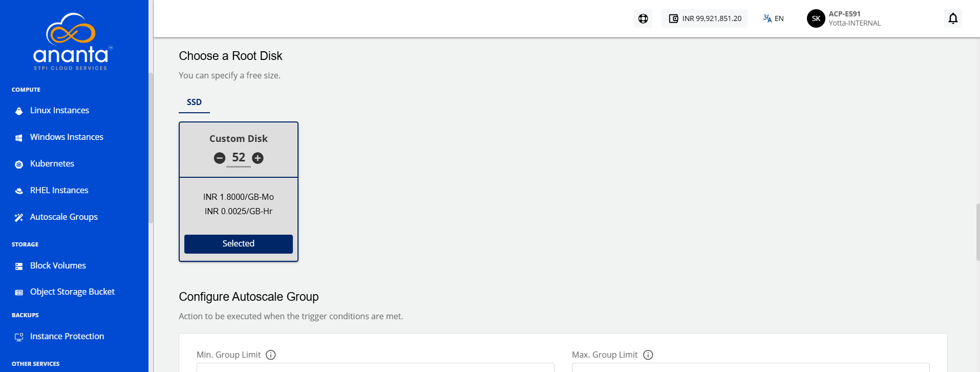Viewport: 980px width, 372px height.
Task: Click the custom disk size value field
Action: tap(239, 158)
